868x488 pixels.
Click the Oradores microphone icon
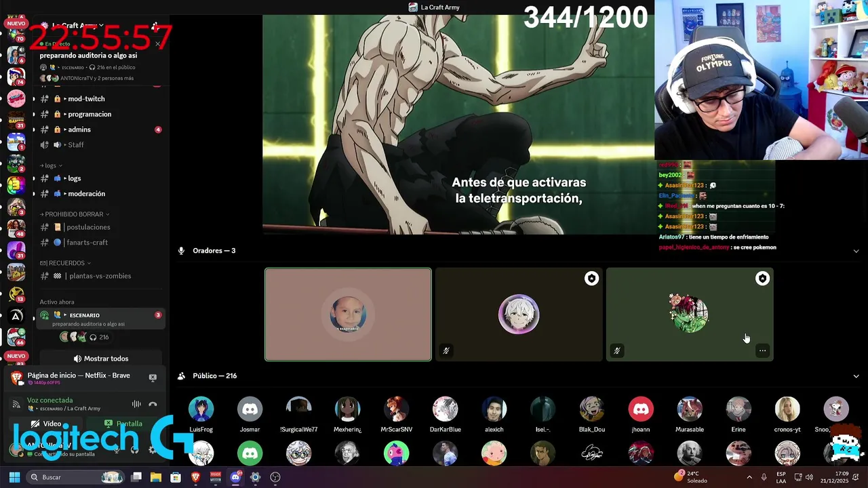coord(181,251)
